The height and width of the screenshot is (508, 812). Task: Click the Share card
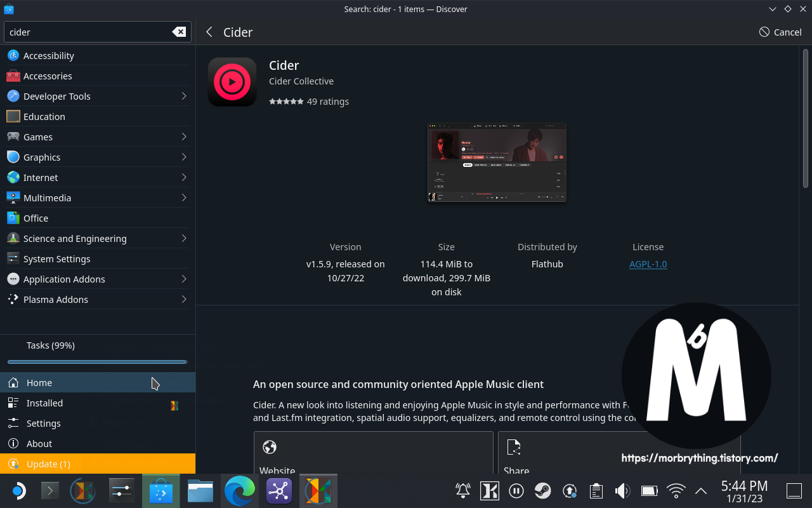[x=619, y=453]
